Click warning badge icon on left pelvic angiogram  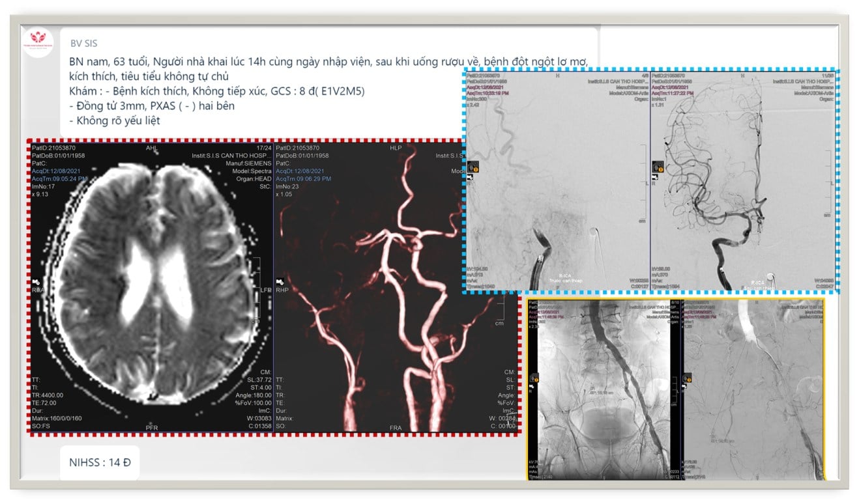click(x=534, y=377)
